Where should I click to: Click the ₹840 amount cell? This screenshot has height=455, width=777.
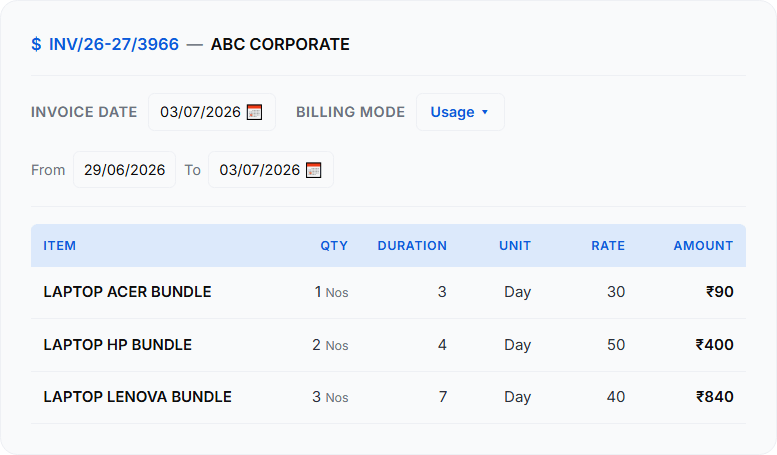point(715,397)
